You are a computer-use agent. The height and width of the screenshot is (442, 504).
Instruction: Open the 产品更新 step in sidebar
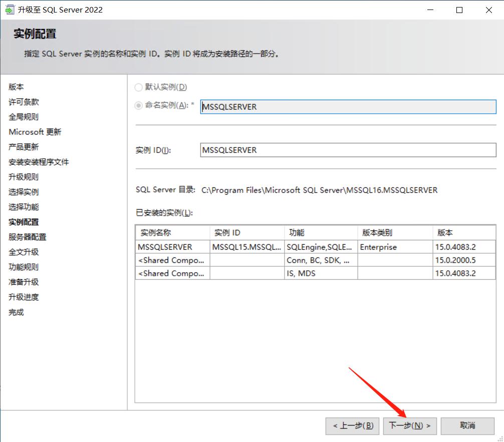coord(24,147)
